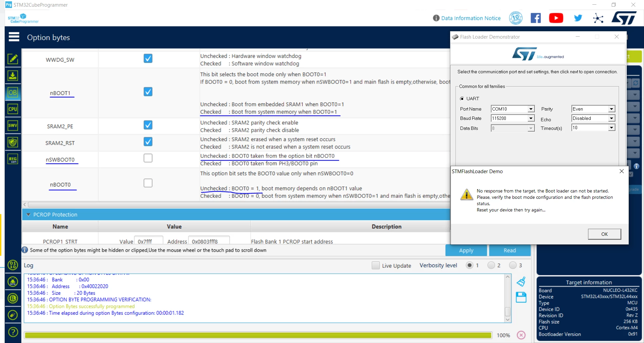Click the ST logo in header
The width and height of the screenshot is (644, 343).
(x=624, y=18)
